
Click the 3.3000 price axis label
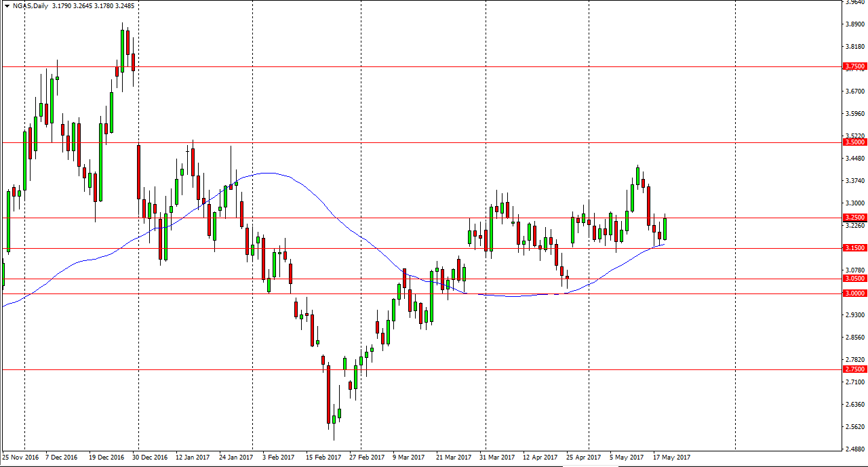click(x=854, y=203)
